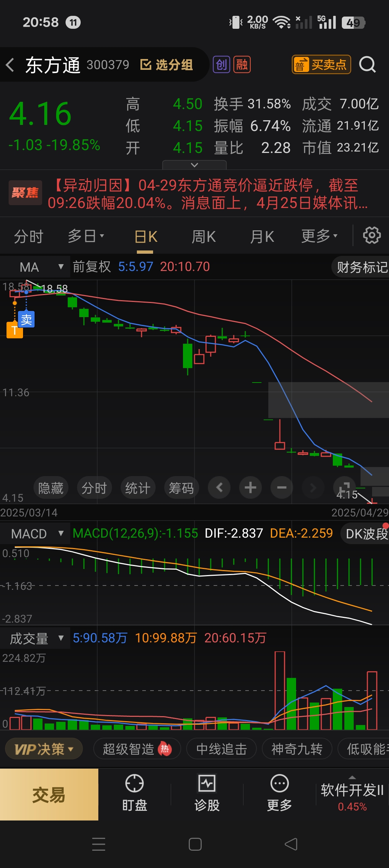Expand quote details with the down chevron
The height and width of the screenshot is (868, 389).
[194, 165]
